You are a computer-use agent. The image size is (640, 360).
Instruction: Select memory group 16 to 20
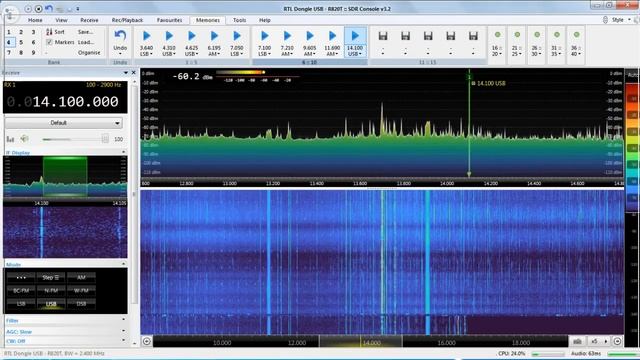point(497,45)
